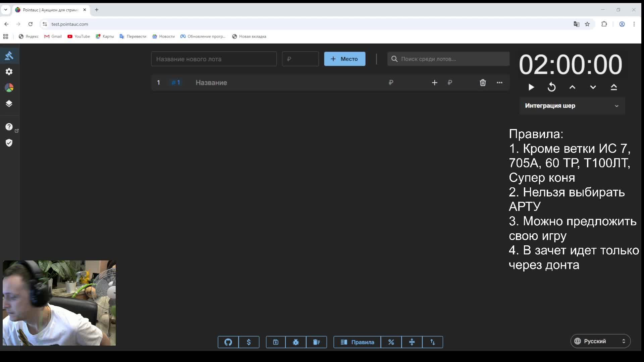
Task: Toggle the percent display button
Action: point(391,342)
